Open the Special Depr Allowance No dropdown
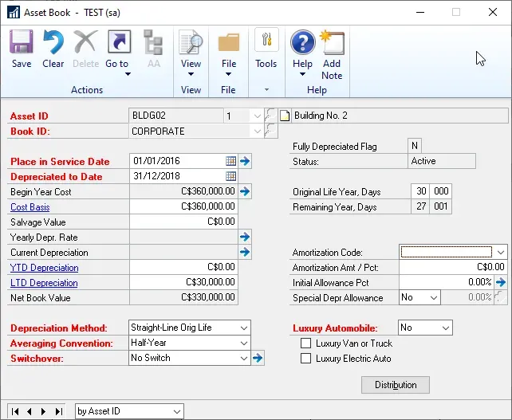512x420 pixels. pyautogui.click(x=434, y=297)
